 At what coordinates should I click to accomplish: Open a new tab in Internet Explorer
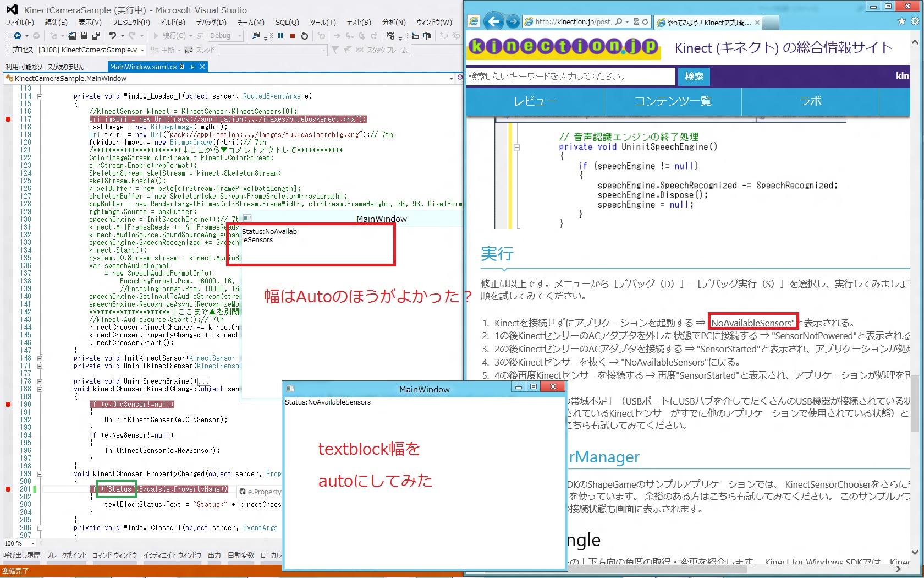(771, 23)
